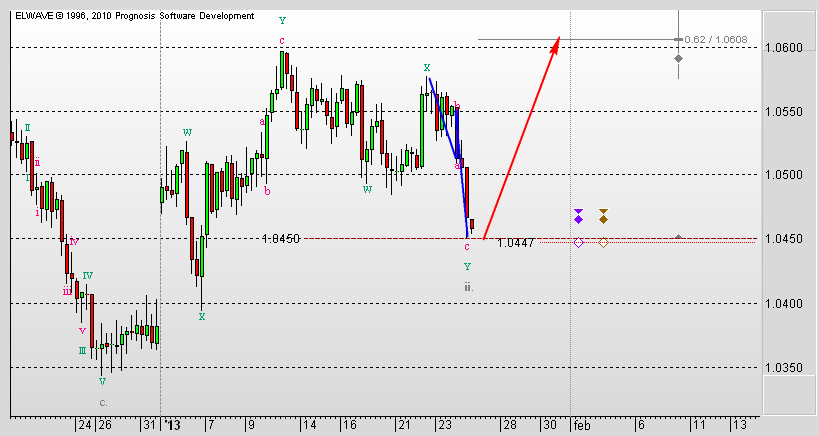Select the hollow purple diamond on the 1.0447 line
Viewport: 819px width, 436px height.
pyautogui.click(x=578, y=242)
